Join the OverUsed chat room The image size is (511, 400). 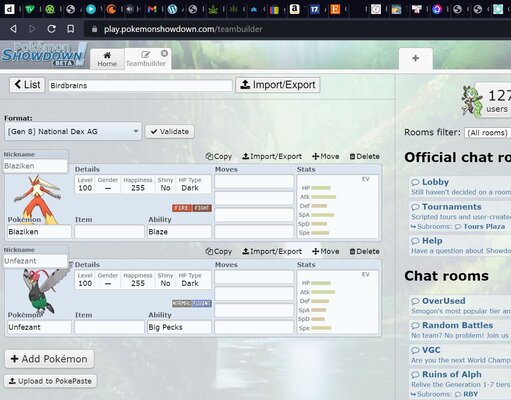[x=460, y=306]
